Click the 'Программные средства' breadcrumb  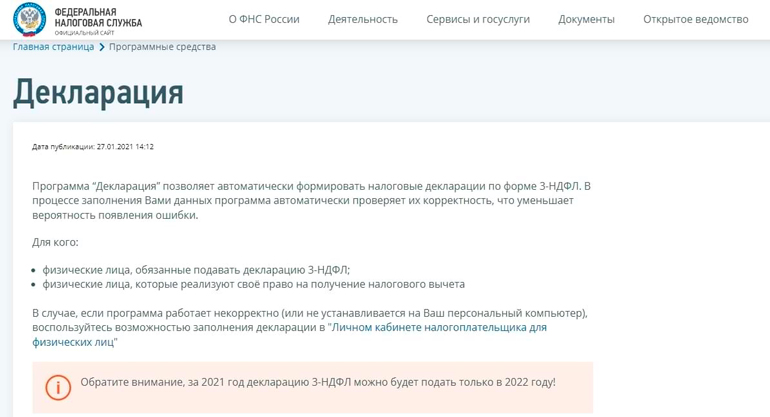coord(162,47)
